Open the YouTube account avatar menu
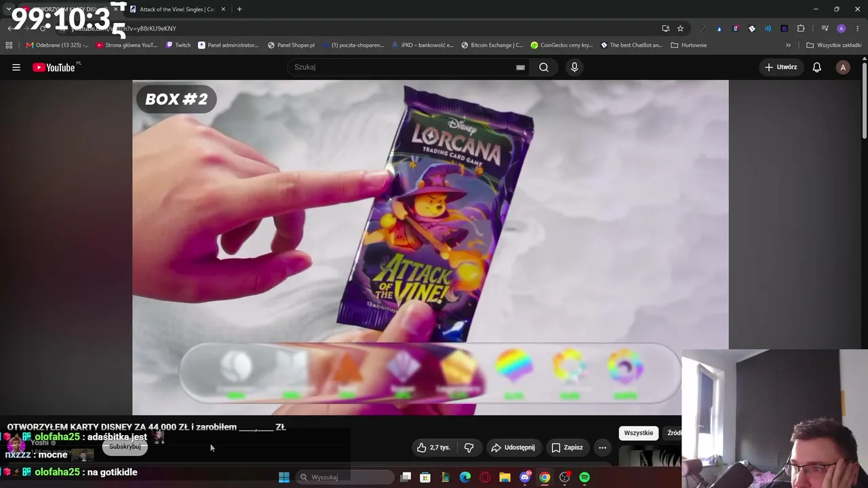868x488 pixels. coord(843,67)
